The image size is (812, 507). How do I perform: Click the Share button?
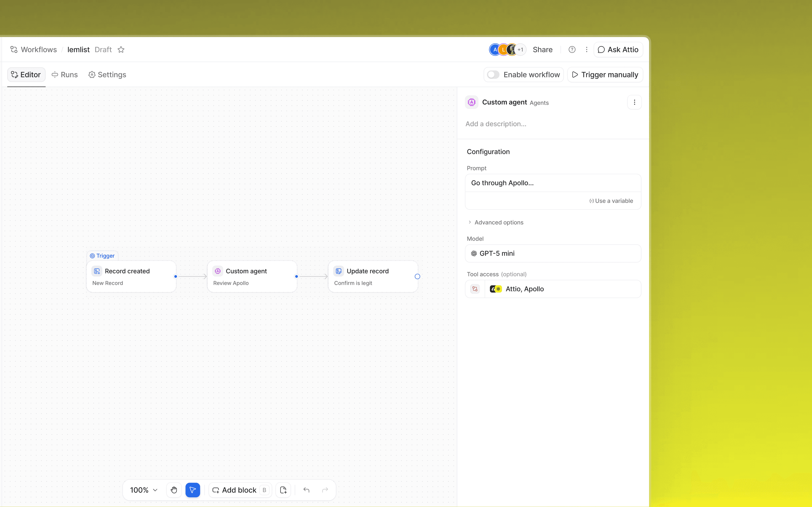tap(542, 50)
